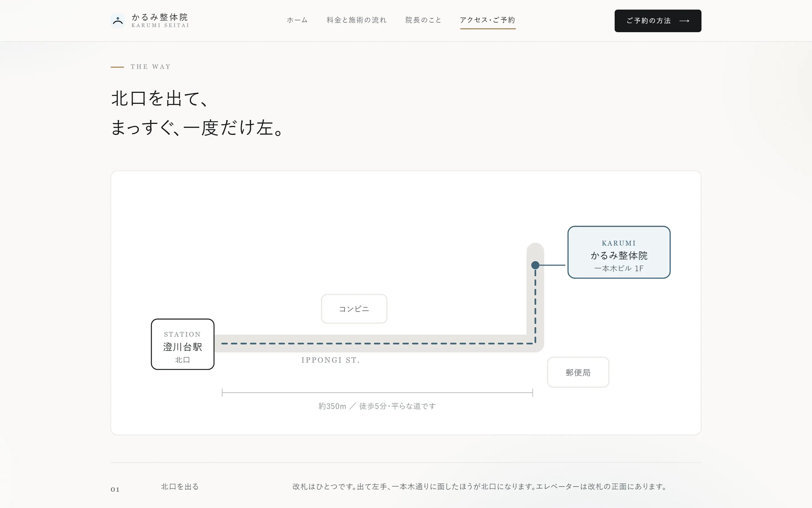Open 院長のこと nav item
The width and height of the screenshot is (812, 508).
point(423,20)
